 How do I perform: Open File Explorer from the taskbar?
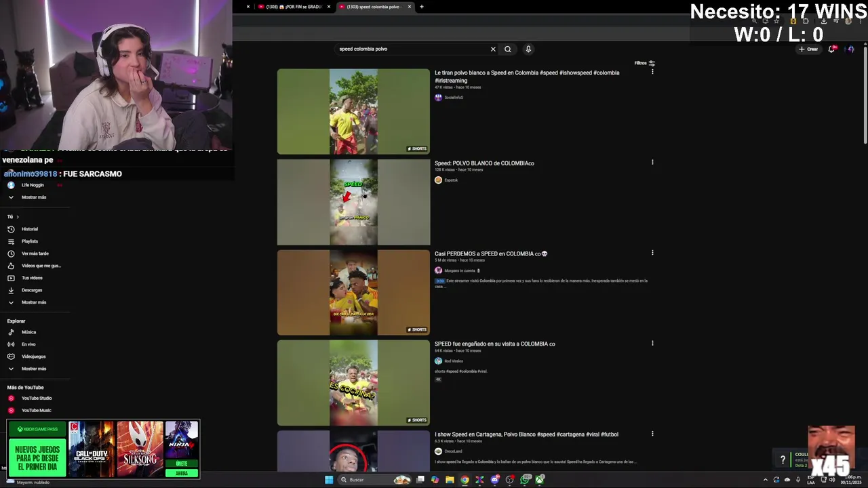[450, 480]
